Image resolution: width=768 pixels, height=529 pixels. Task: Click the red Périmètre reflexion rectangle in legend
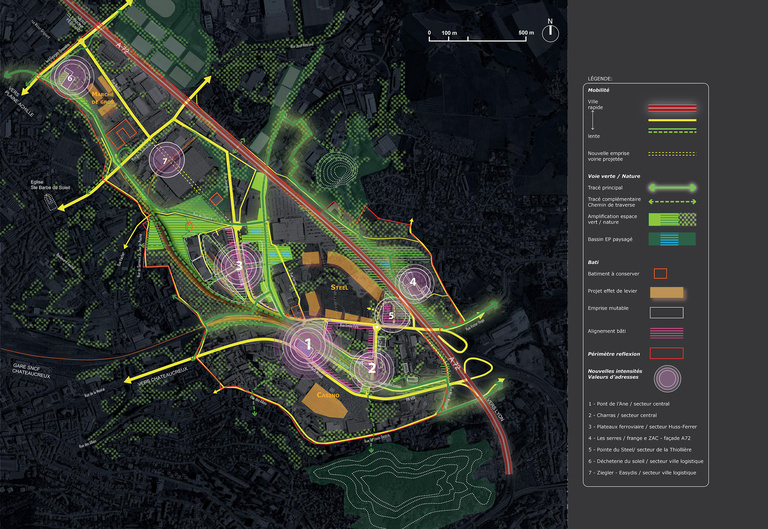667,352
